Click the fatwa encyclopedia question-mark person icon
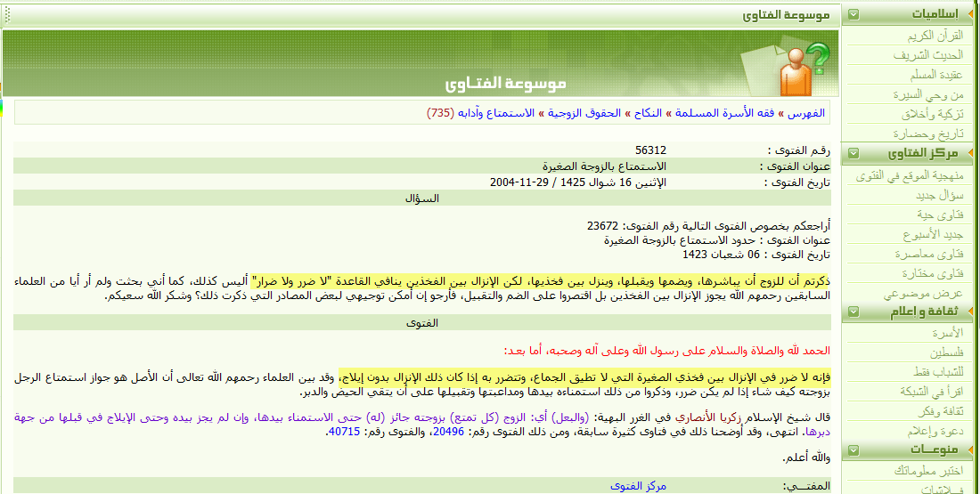 point(805,69)
